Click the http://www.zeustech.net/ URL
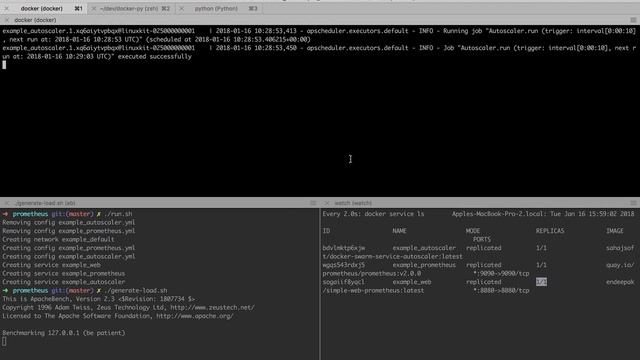Screen dimensions: 640x360 point(212,308)
